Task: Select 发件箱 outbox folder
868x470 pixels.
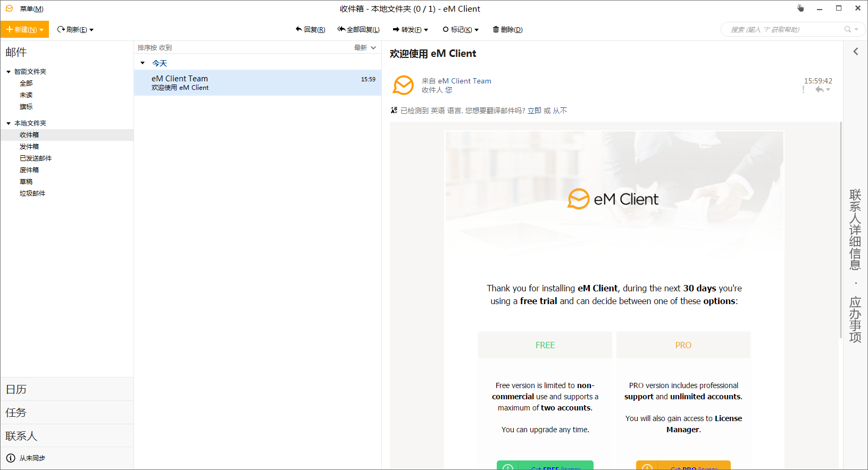Action: [29, 147]
